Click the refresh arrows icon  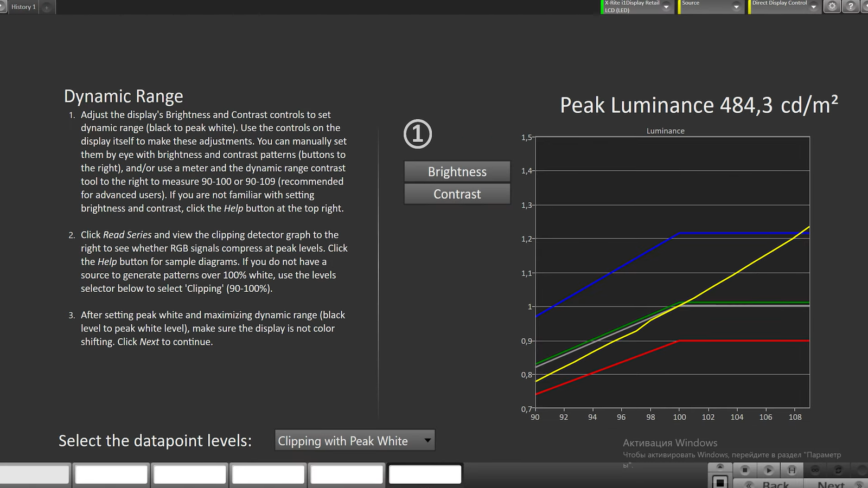[x=838, y=470]
